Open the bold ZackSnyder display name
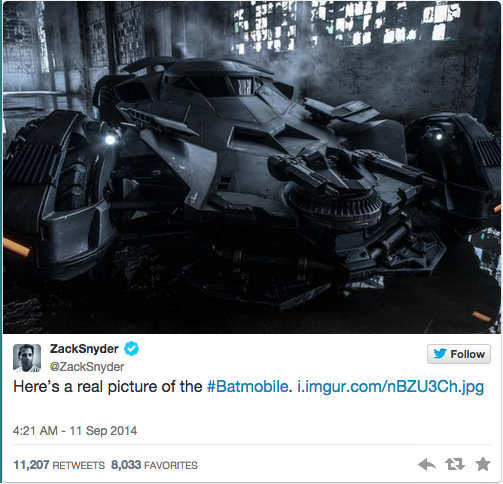The width and height of the screenshot is (503, 484). (x=84, y=349)
